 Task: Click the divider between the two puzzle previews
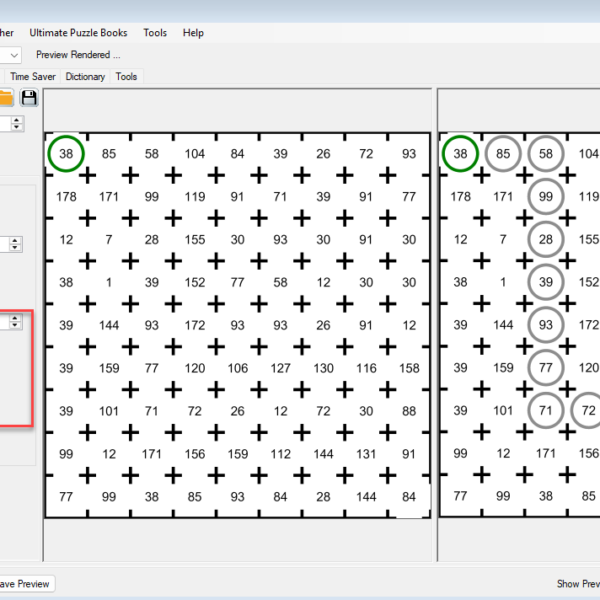pos(435,330)
